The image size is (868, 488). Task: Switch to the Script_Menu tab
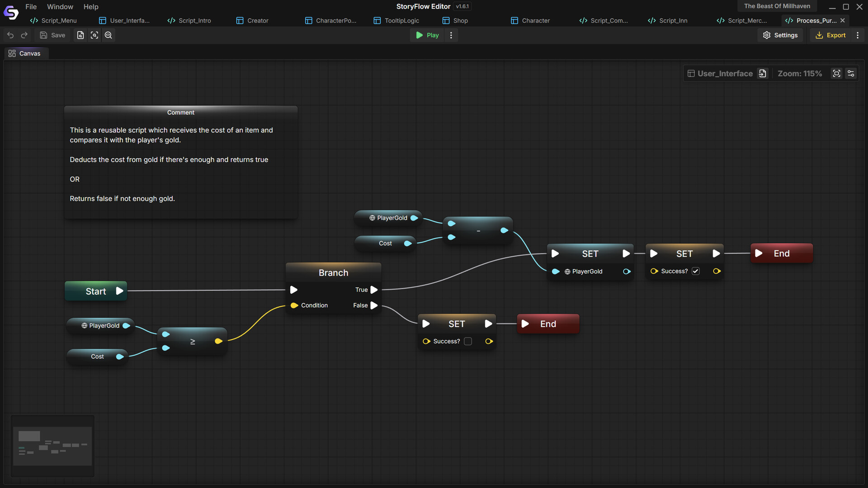(53, 20)
